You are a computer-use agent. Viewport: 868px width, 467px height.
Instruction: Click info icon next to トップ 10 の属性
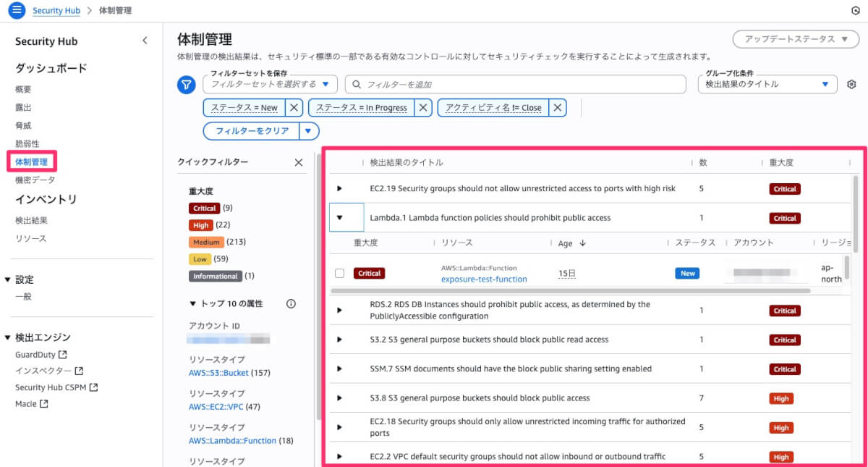pos(291,304)
